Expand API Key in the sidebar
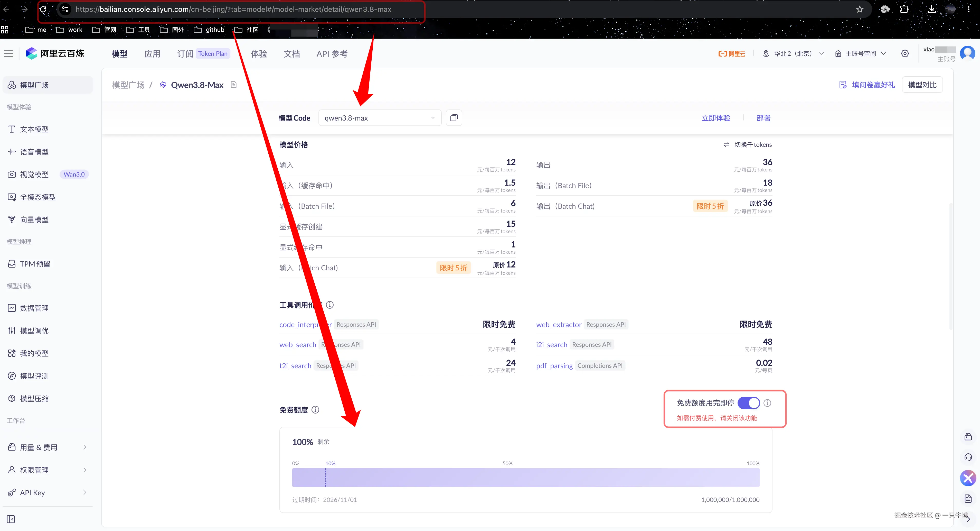This screenshot has width=980, height=531. pos(48,492)
